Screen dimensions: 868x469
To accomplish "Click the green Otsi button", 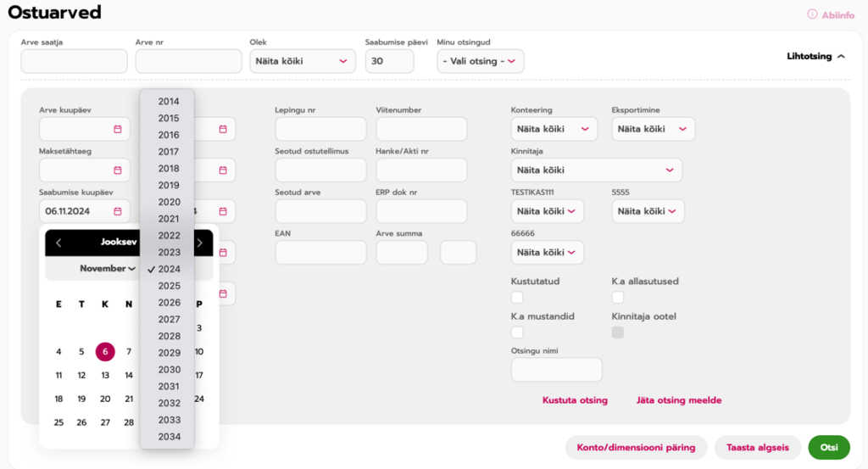I will coord(828,448).
